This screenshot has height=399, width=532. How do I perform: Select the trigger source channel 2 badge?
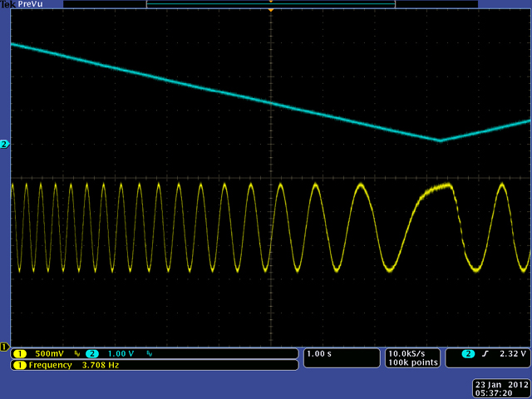[468, 354]
